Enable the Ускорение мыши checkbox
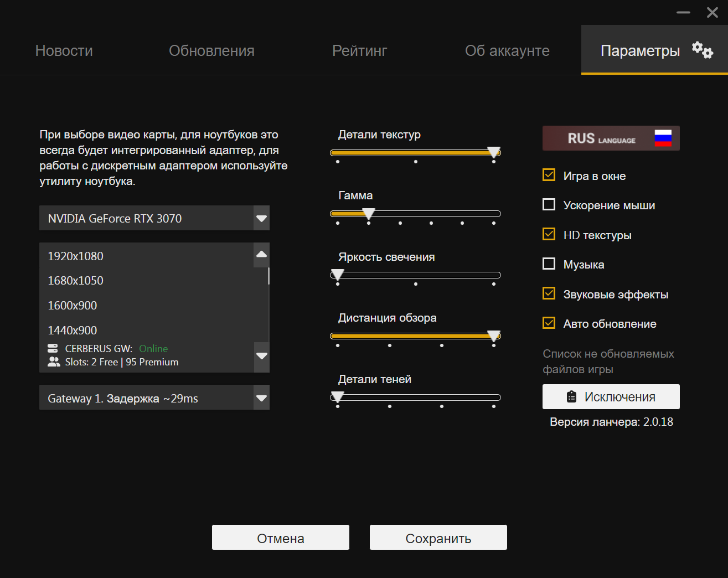The height and width of the screenshot is (578, 728). 549,204
